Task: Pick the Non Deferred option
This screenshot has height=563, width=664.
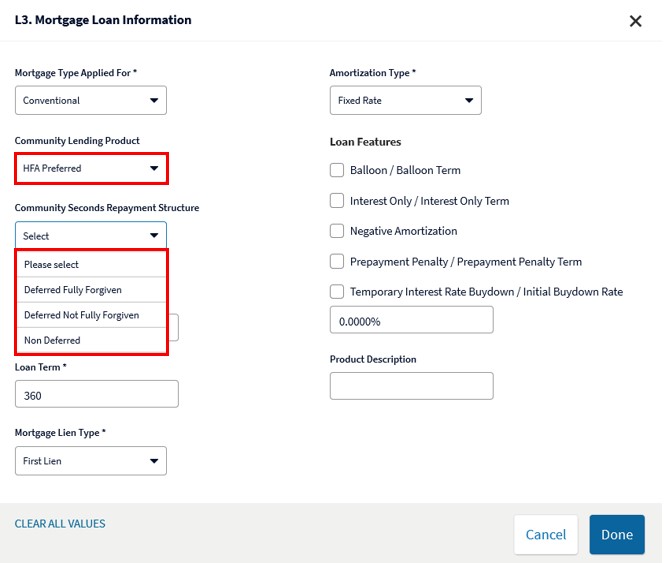Action: [91, 340]
